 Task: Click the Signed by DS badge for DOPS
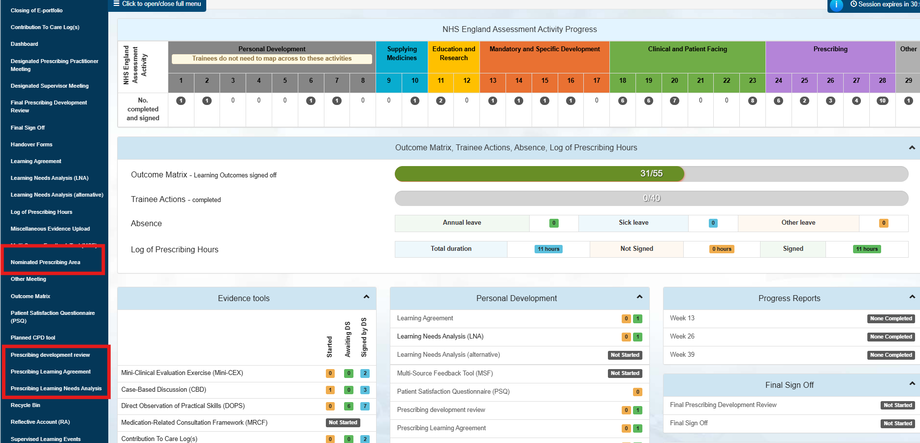(365, 406)
